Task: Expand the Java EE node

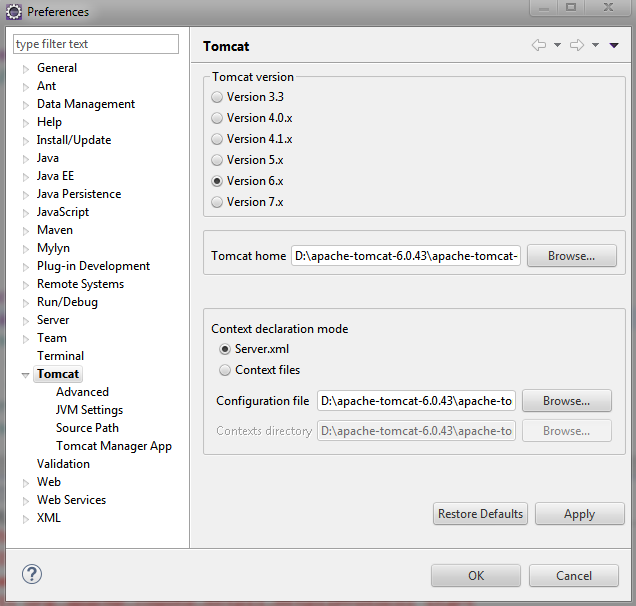Action: coord(26,177)
